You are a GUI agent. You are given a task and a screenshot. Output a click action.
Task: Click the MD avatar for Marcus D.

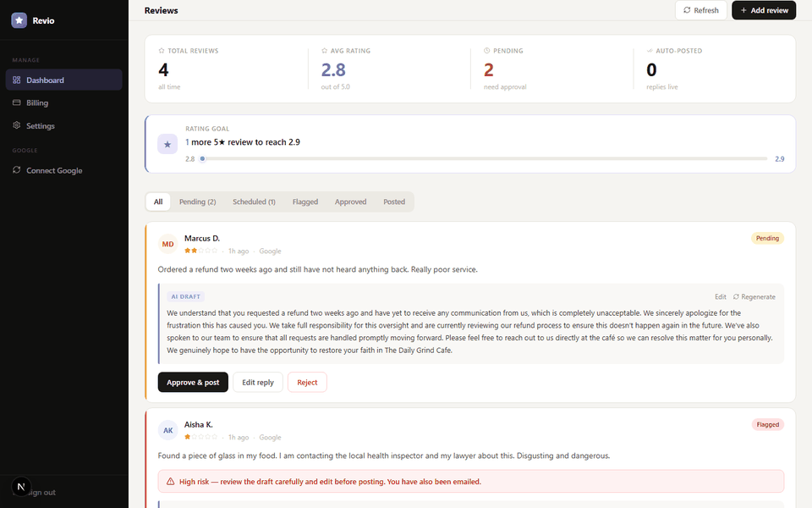tap(167, 244)
